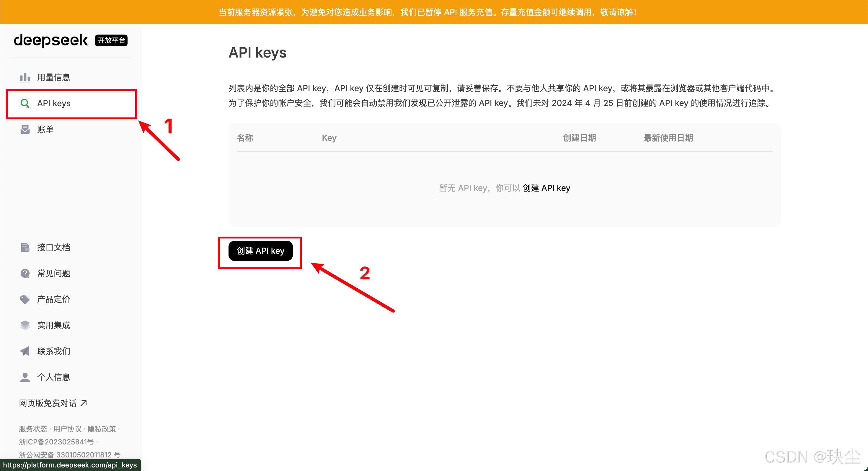This screenshot has width=868, height=471.
Task: Click the product pricing tag icon
Action: coord(25,299)
